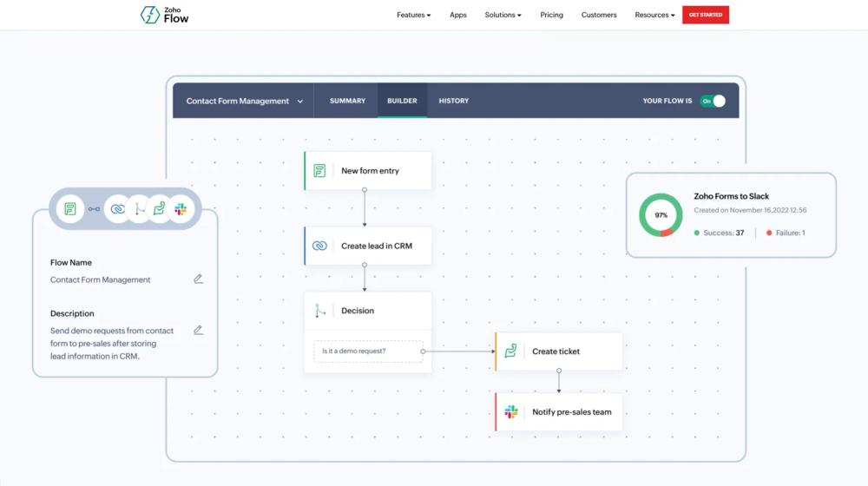
Task: Click the Forms icon in the flow summary pill
Action: tap(69, 208)
